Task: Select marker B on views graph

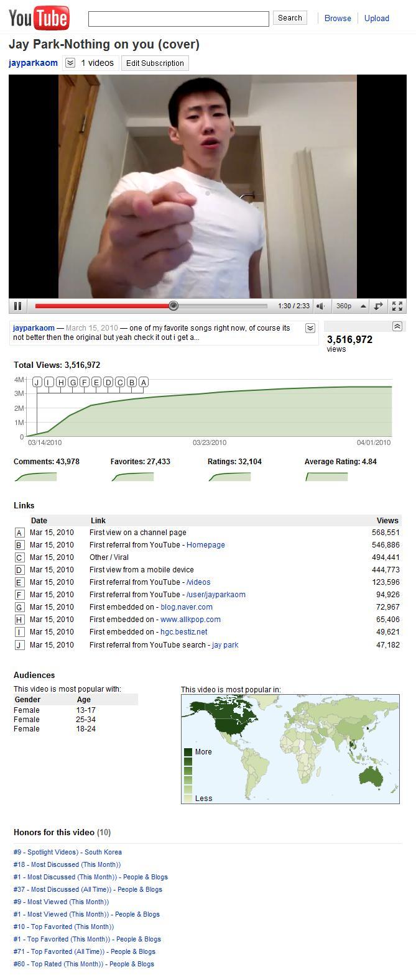Action: pyautogui.click(x=132, y=382)
